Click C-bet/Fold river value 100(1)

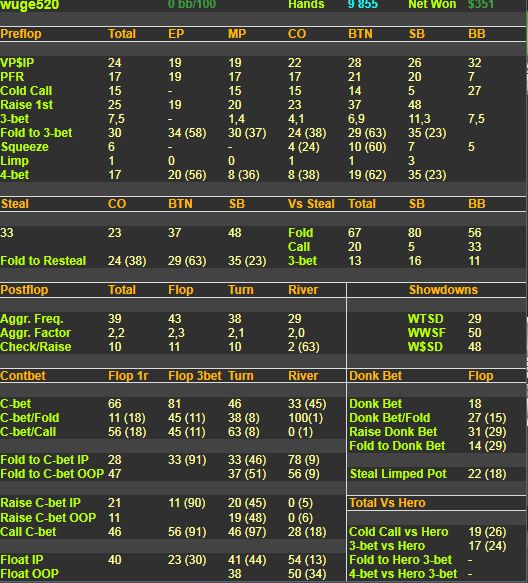point(306,418)
